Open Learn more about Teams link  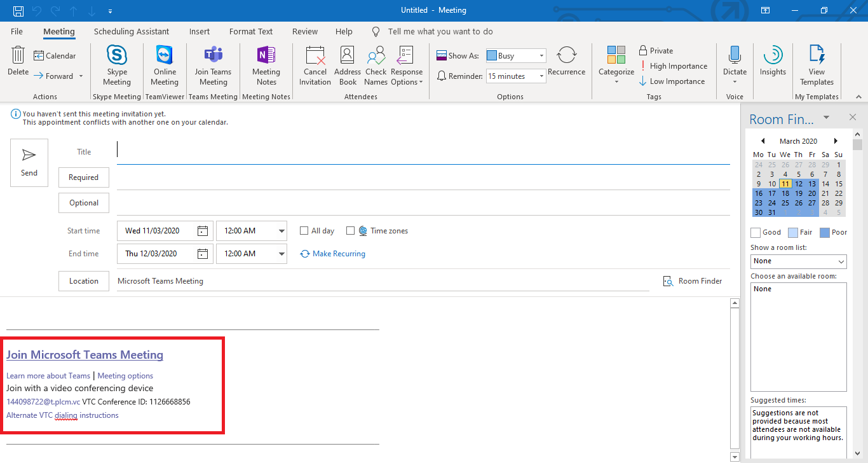tap(48, 376)
